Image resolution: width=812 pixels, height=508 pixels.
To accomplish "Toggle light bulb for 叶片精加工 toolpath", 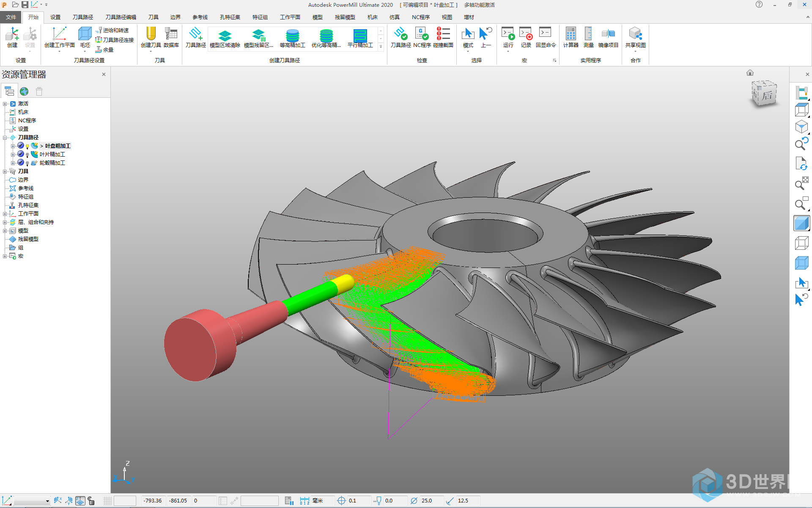I will 27,155.
